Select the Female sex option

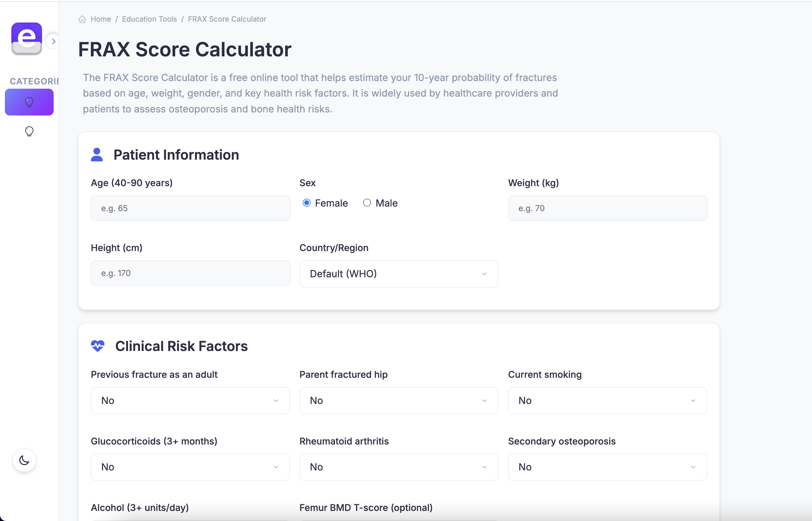pyautogui.click(x=306, y=203)
